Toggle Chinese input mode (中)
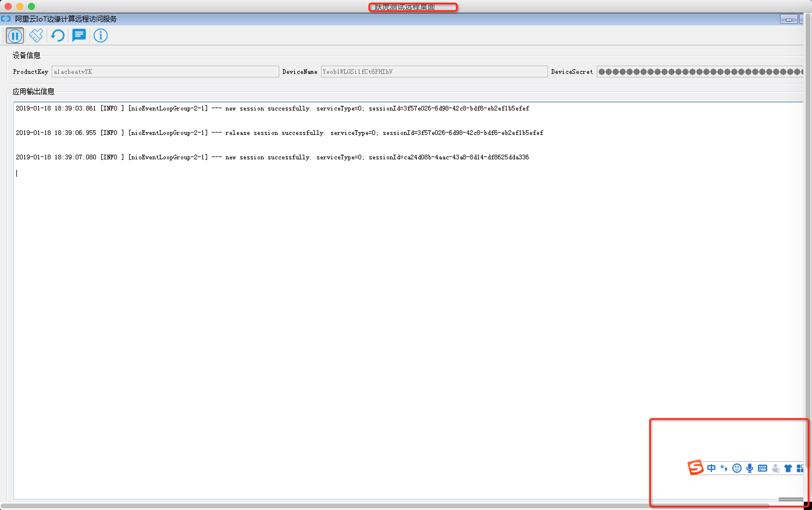Image resolution: width=812 pixels, height=510 pixels. [711, 468]
